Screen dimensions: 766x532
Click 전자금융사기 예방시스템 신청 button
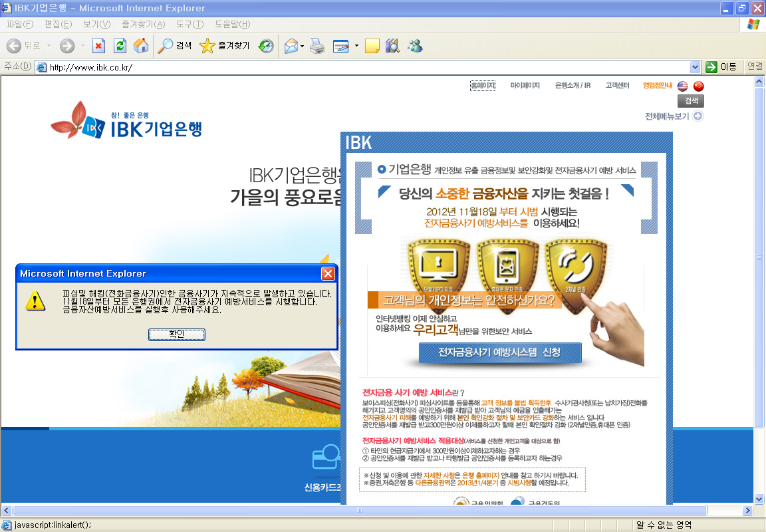click(x=500, y=352)
